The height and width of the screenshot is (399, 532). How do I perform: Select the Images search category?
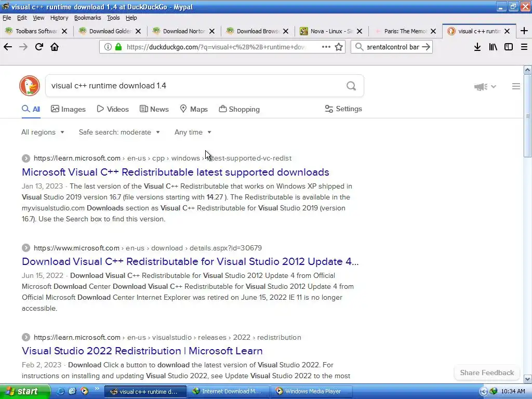pyautogui.click(x=68, y=109)
